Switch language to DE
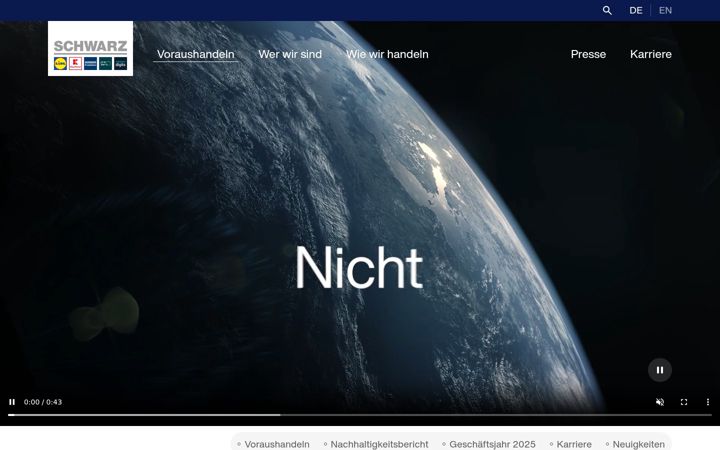720x450 pixels. coord(636,10)
